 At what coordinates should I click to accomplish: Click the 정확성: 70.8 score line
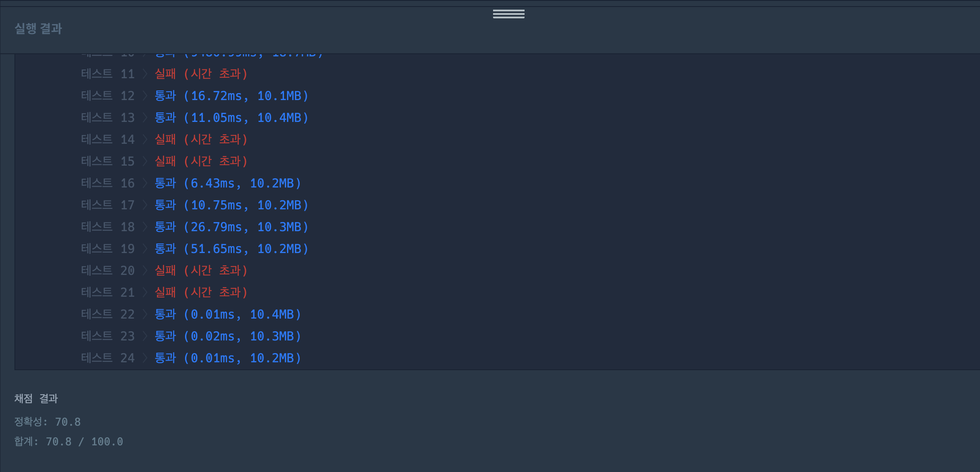point(48,422)
